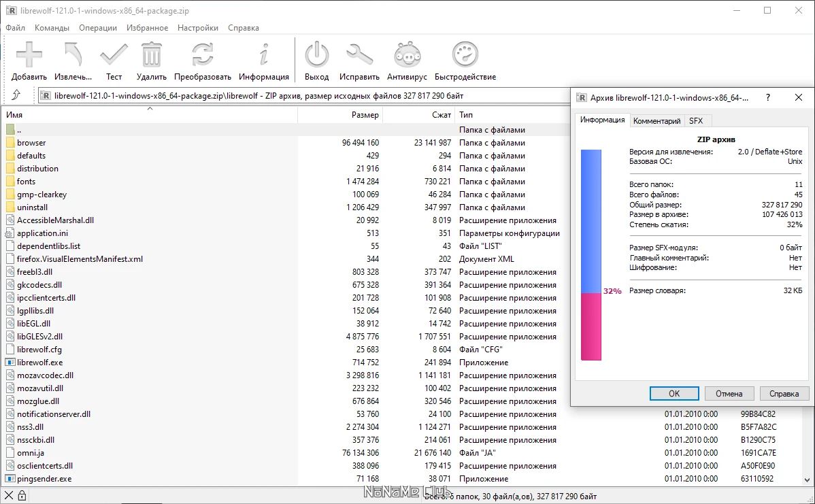Click the Extract (Извлечь) toolbar icon

73,55
